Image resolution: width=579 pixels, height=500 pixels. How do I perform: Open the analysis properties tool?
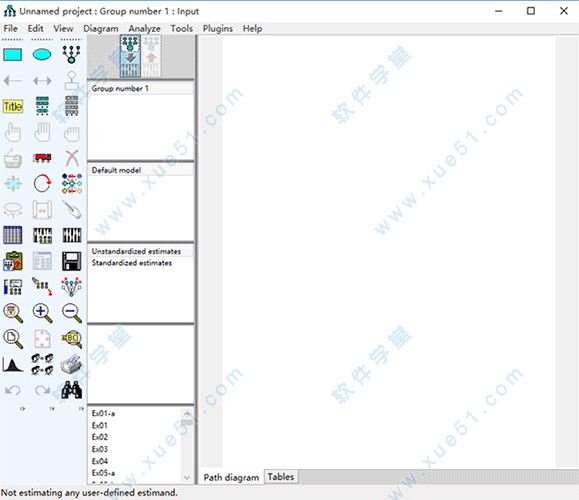pyautogui.click(x=42, y=235)
